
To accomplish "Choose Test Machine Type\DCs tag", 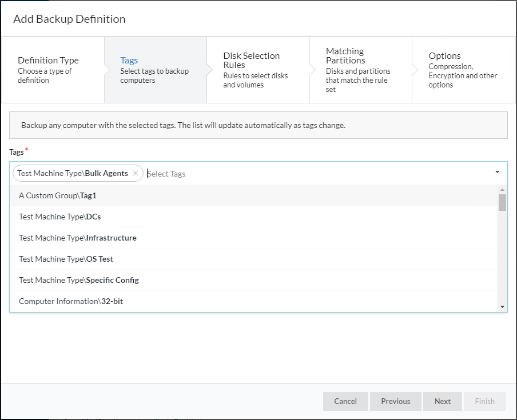I will pos(60,217).
